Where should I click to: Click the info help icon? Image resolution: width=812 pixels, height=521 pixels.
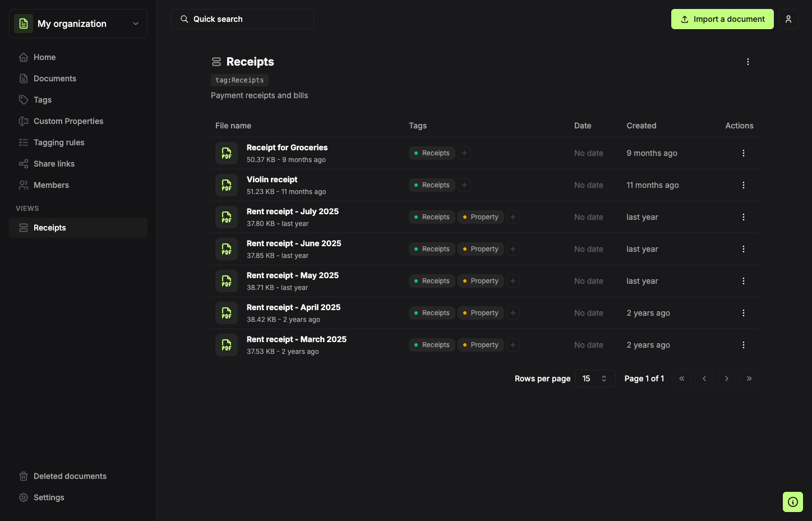[x=792, y=502]
